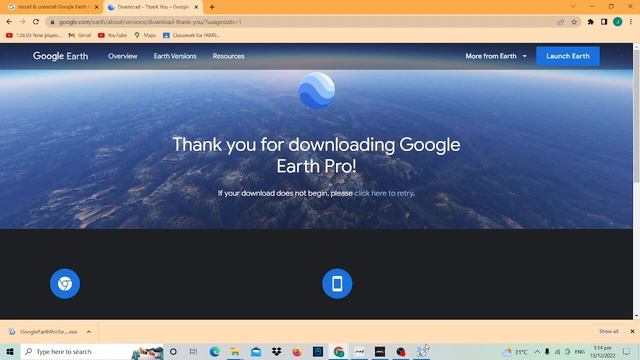Click the weather widget showing 31°C
Screen dimensions: 640x360
coord(515,351)
